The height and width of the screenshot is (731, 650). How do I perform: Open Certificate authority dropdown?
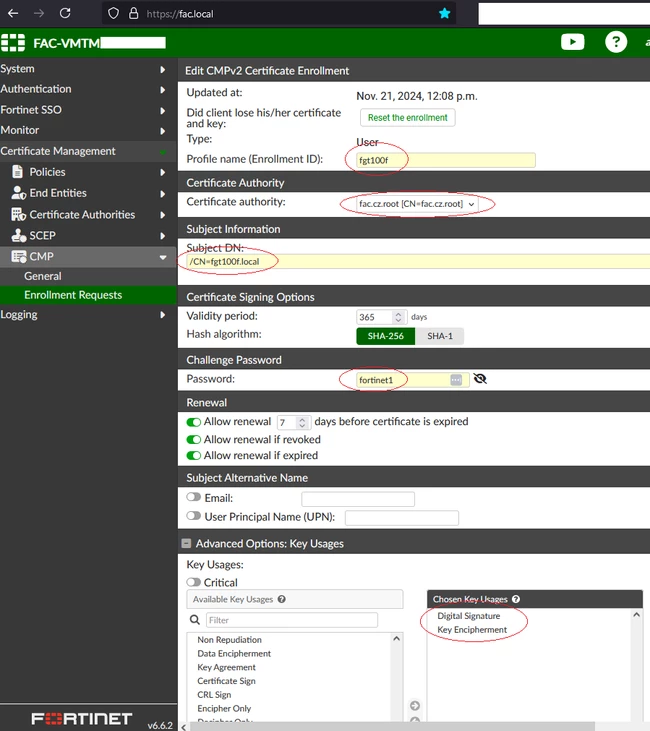pos(417,204)
